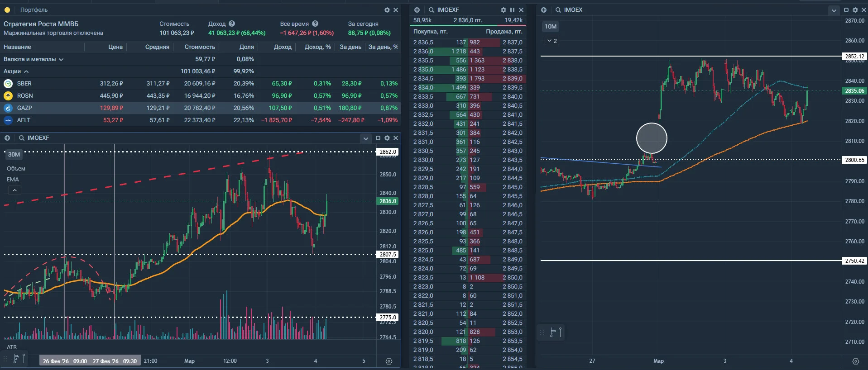Open the order book IMOEXF settings gear
This screenshot has width=868, height=370.
coord(504,10)
